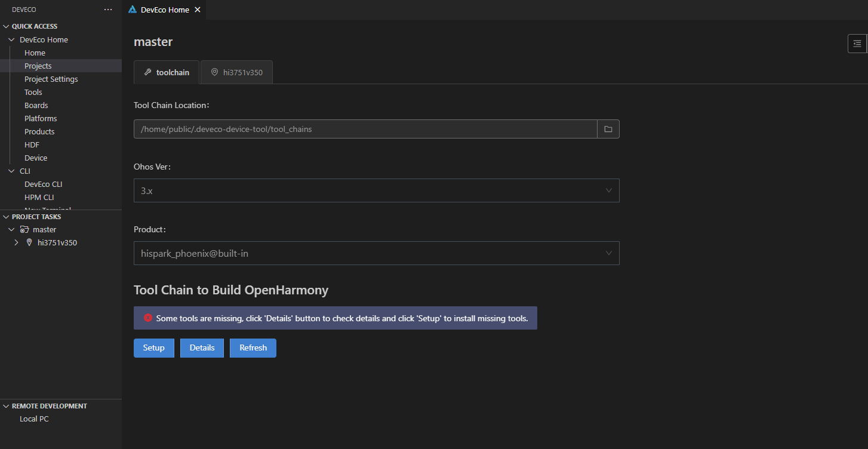Click the location pin icon beside hi3751v350 in tree
Viewport: 868px width, 449px height.
point(29,242)
